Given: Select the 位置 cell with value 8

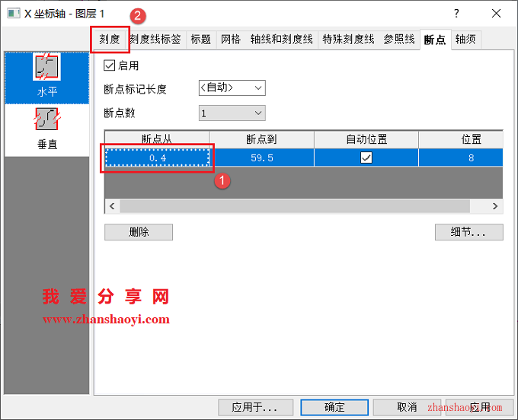Looking at the screenshot, I should click(461, 157).
